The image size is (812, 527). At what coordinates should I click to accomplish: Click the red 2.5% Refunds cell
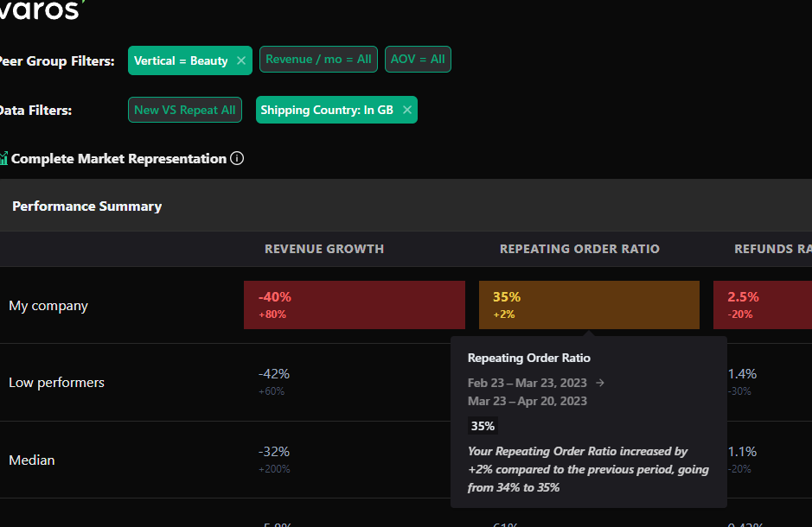(x=762, y=305)
